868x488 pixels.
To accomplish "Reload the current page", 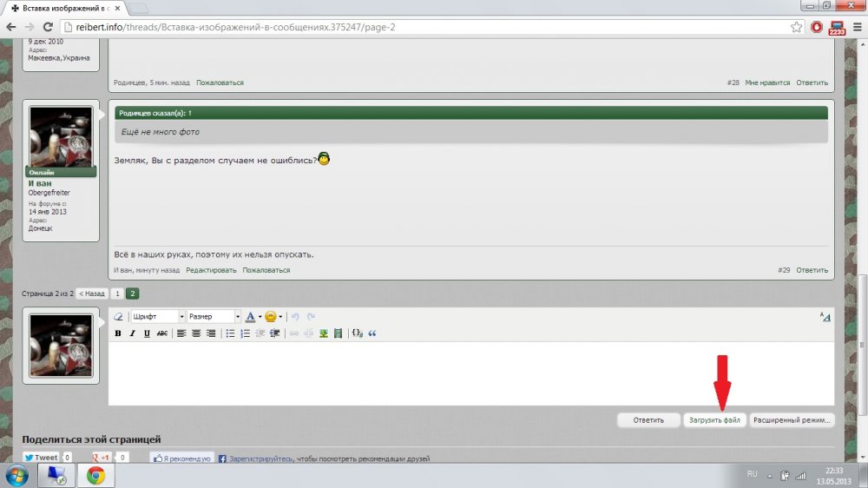I will tap(48, 27).
